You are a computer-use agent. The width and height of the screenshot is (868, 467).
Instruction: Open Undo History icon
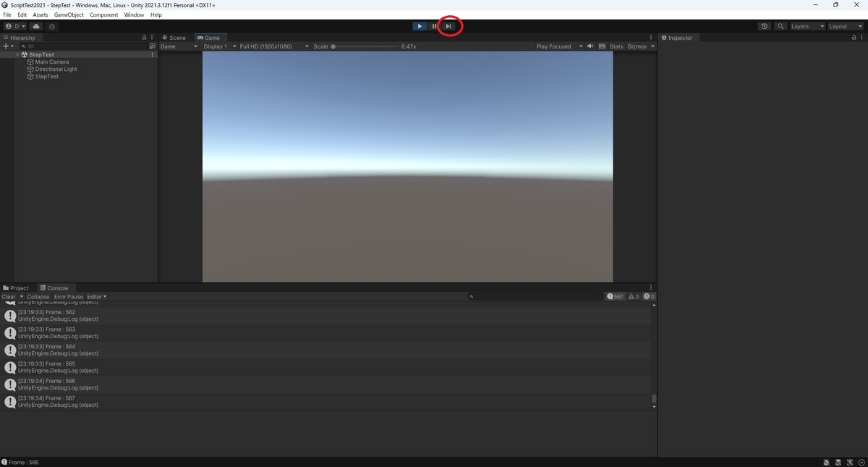pos(765,27)
